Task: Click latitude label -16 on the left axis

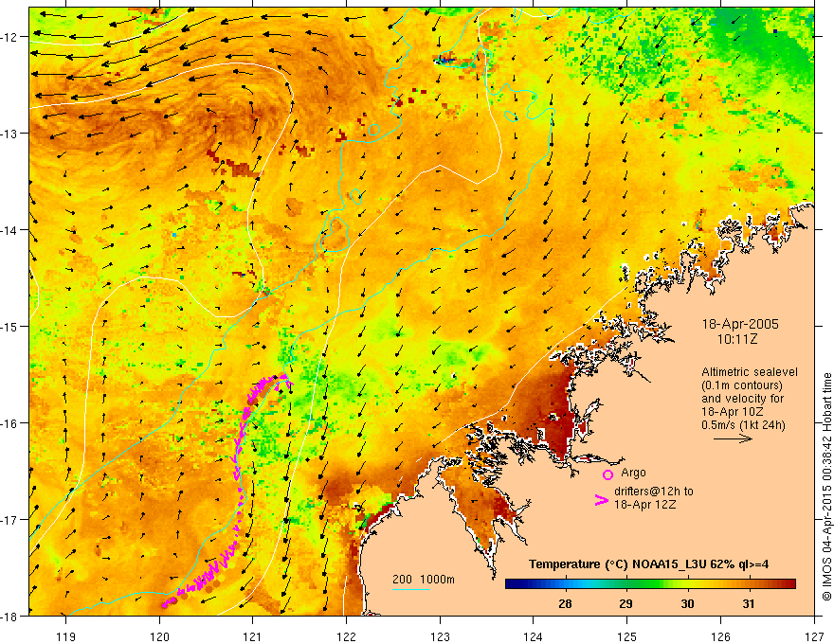Action: [10, 423]
